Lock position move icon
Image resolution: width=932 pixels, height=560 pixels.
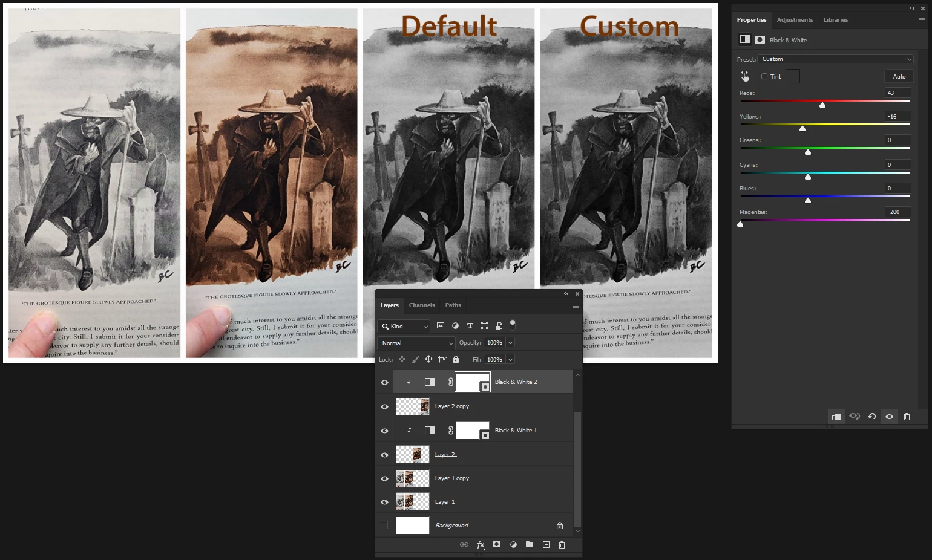pyautogui.click(x=428, y=359)
